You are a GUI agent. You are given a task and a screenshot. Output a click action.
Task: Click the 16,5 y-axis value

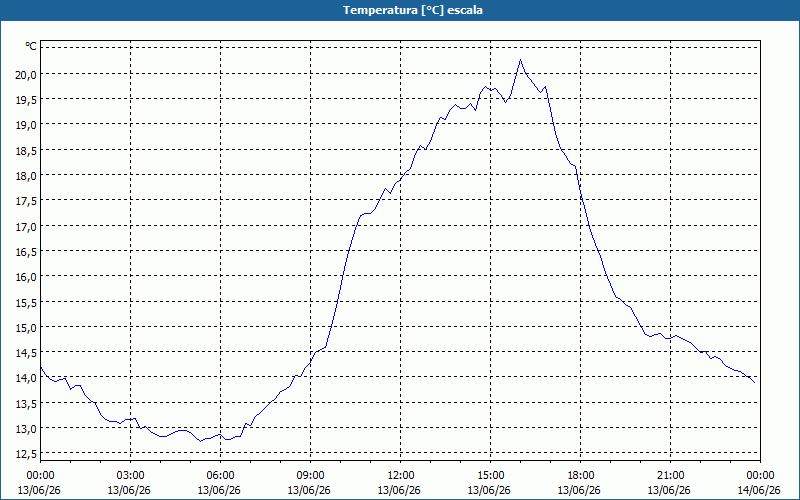[x=27, y=252]
